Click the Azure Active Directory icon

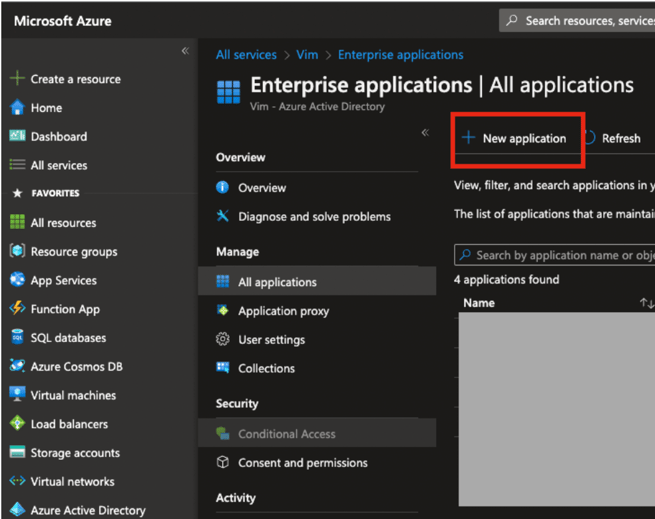[17, 510]
